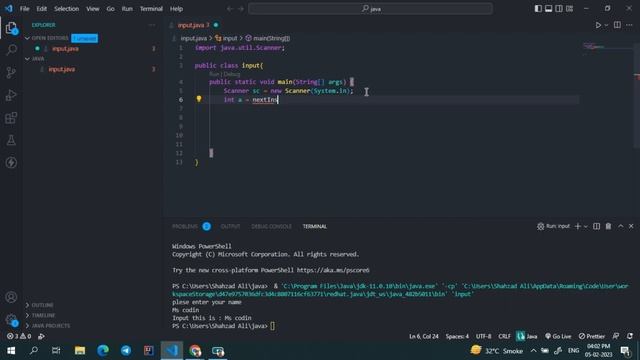Viewport: 640px width, 360px height.
Task: Open the Edit menu
Action: tap(42, 9)
